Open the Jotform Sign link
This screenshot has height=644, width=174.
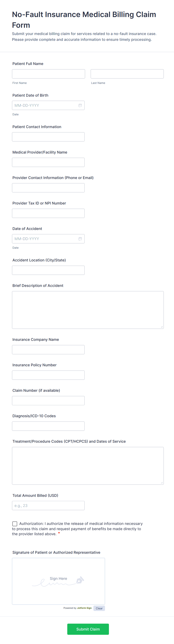tap(84, 608)
